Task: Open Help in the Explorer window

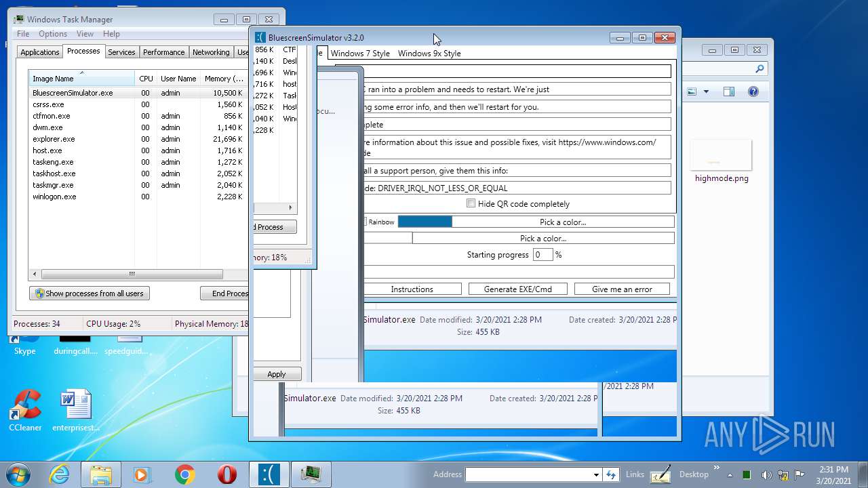Action: click(x=753, y=91)
